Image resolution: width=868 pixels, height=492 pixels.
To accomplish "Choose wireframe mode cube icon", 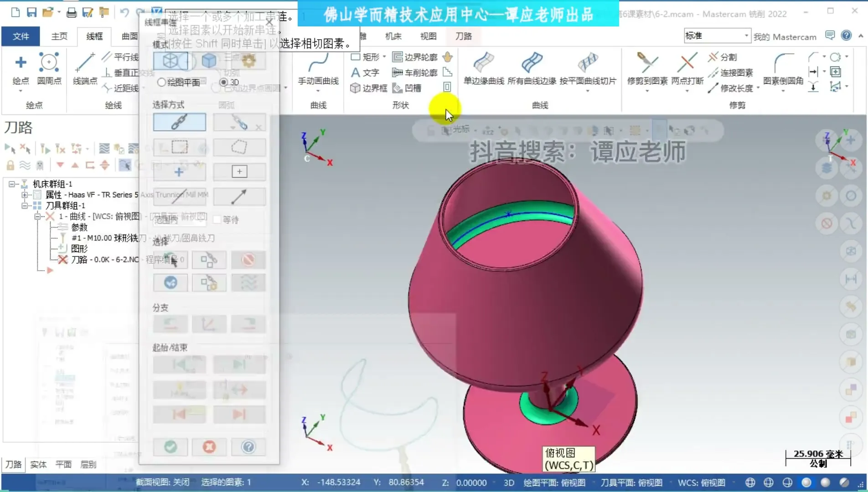I will click(170, 61).
